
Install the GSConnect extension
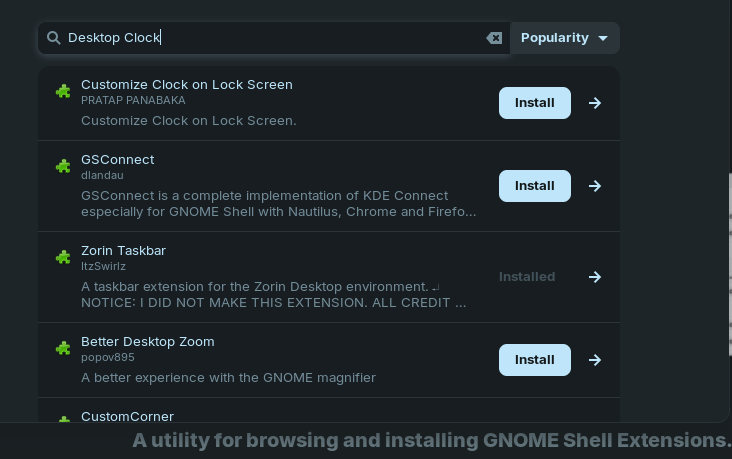[x=535, y=186]
